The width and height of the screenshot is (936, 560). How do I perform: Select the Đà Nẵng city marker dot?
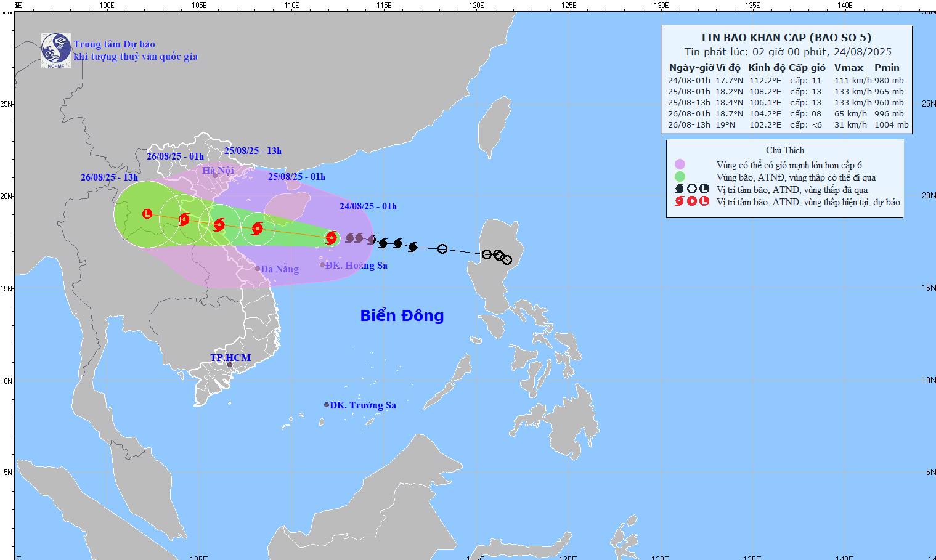tap(258, 269)
